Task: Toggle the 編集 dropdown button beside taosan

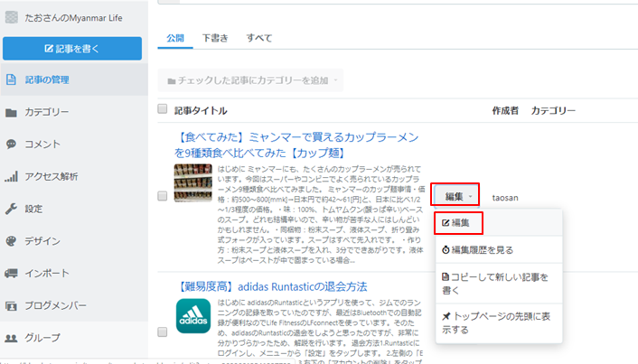Action: click(x=455, y=196)
